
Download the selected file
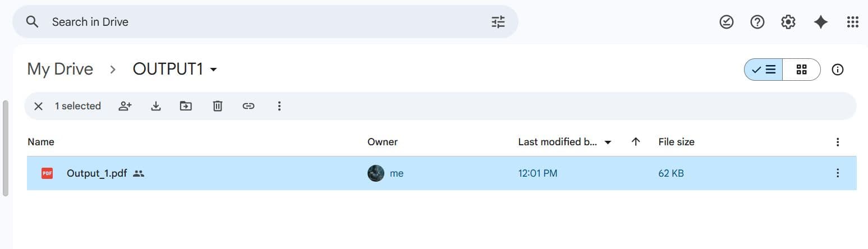point(156,106)
